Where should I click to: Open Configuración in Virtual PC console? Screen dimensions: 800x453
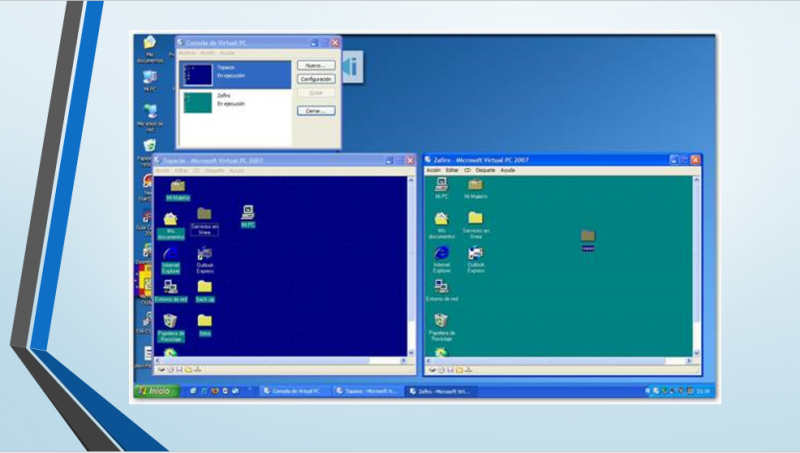point(316,79)
